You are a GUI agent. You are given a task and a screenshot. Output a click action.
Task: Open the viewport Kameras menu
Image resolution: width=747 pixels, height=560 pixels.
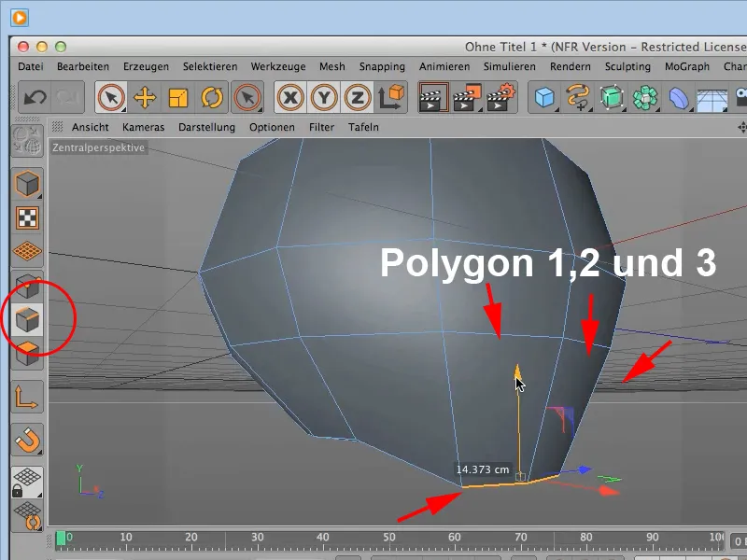point(143,127)
